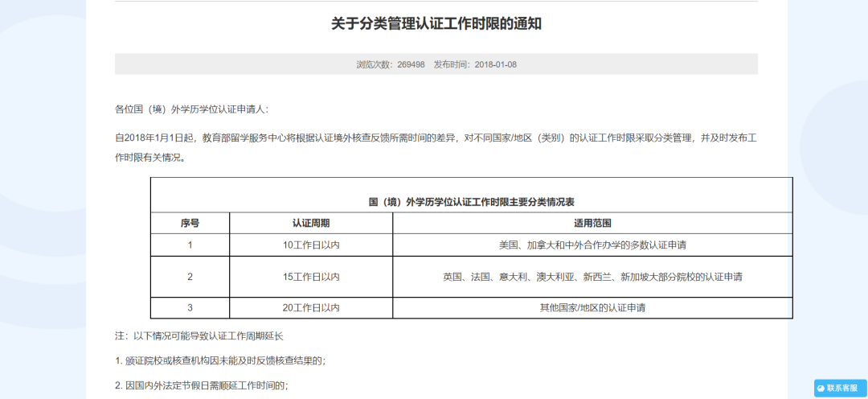Click the 序号 column header

click(x=190, y=224)
